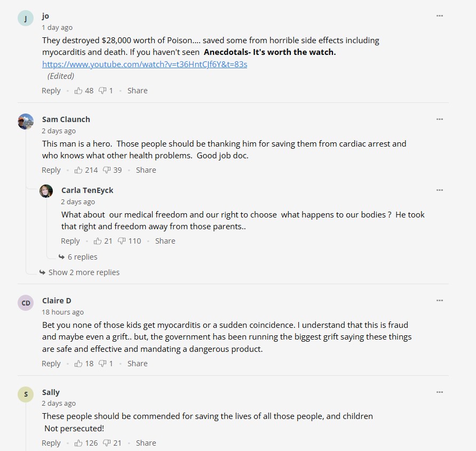Like jo's comment with thumbs up
The height and width of the screenshot is (451, 476).
pyautogui.click(x=78, y=91)
